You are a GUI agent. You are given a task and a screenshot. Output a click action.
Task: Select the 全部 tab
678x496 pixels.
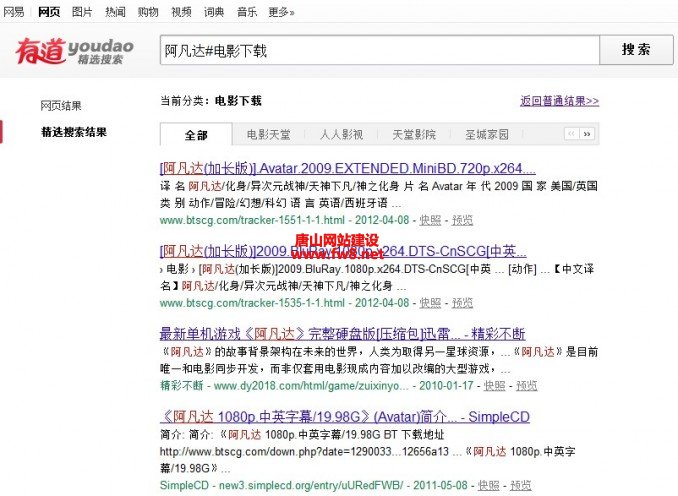click(196, 134)
